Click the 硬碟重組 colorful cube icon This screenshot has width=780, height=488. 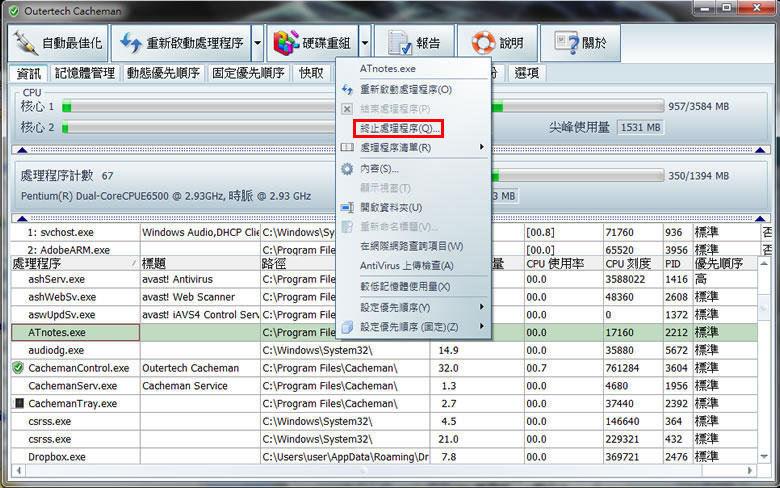288,43
